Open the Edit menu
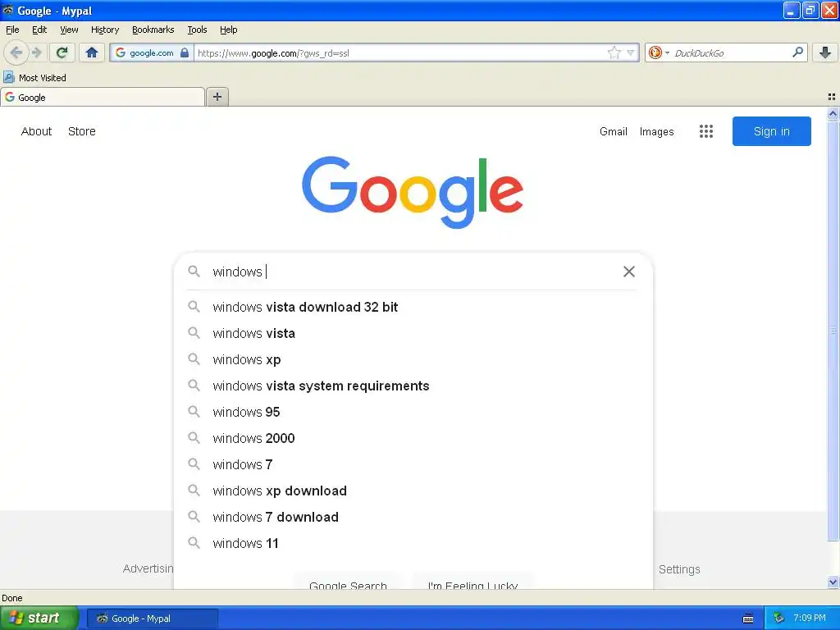The width and height of the screenshot is (840, 630). coord(39,30)
